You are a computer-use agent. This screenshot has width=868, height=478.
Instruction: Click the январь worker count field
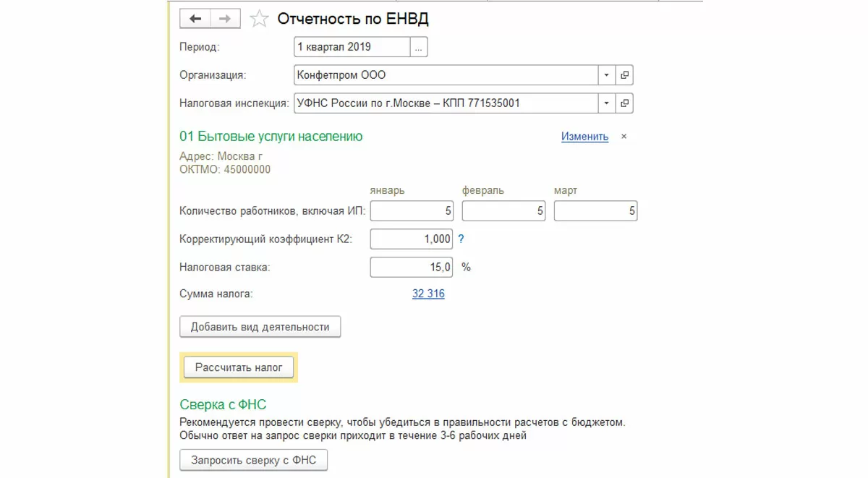point(412,211)
